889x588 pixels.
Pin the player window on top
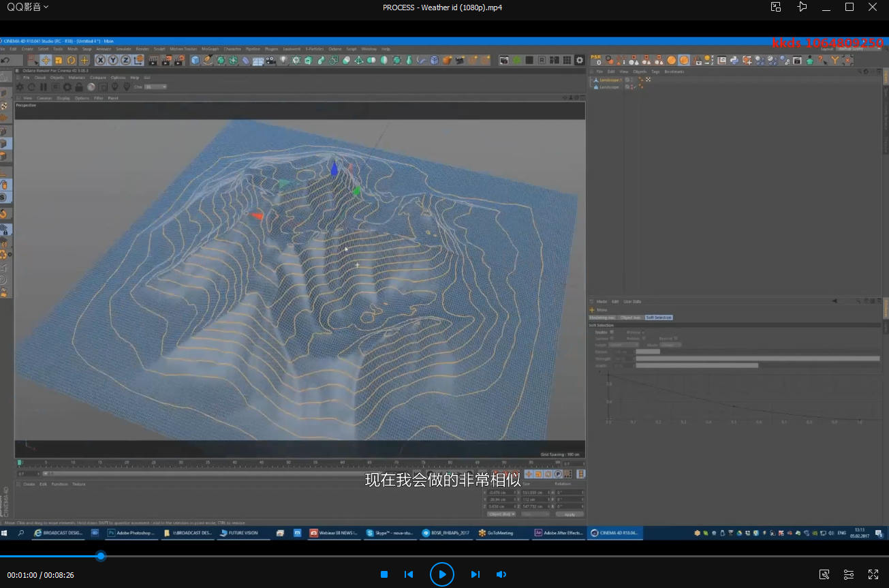[802, 7]
